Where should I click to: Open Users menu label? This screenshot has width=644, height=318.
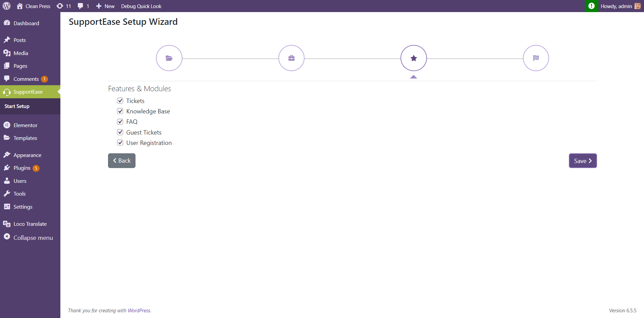(x=20, y=181)
